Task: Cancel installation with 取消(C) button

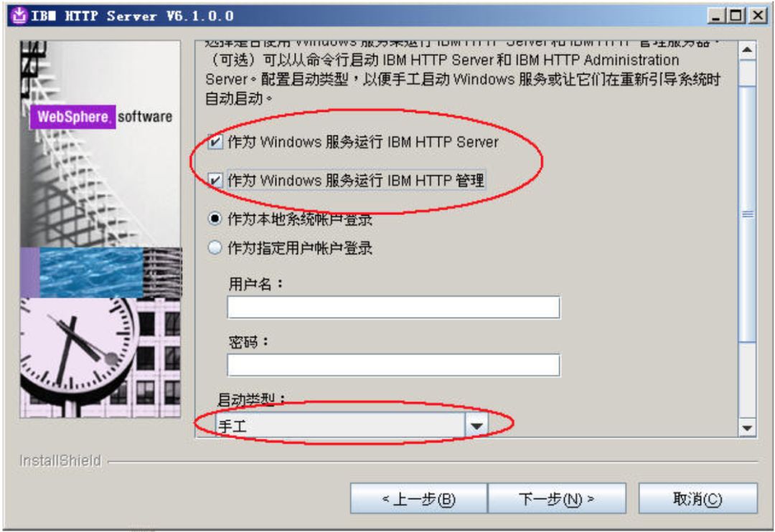Action: click(698, 499)
